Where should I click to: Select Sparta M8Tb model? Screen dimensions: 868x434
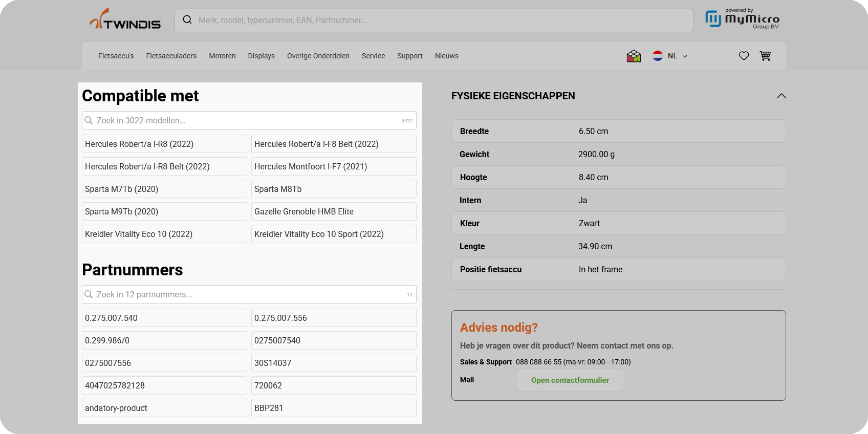pyautogui.click(x=334, y=189)
